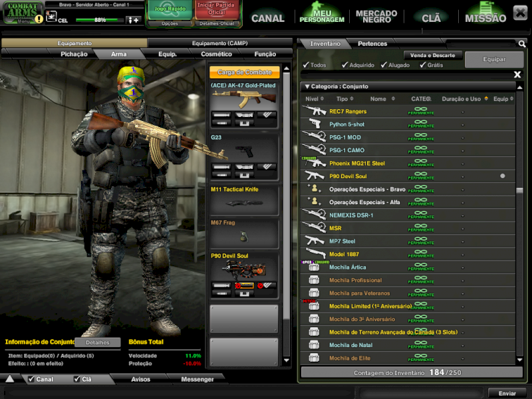Select P90 Devil Soul inventory icon
Image resolution: width=532 pixels, height=399 pixels.
[x=315, y=176]
